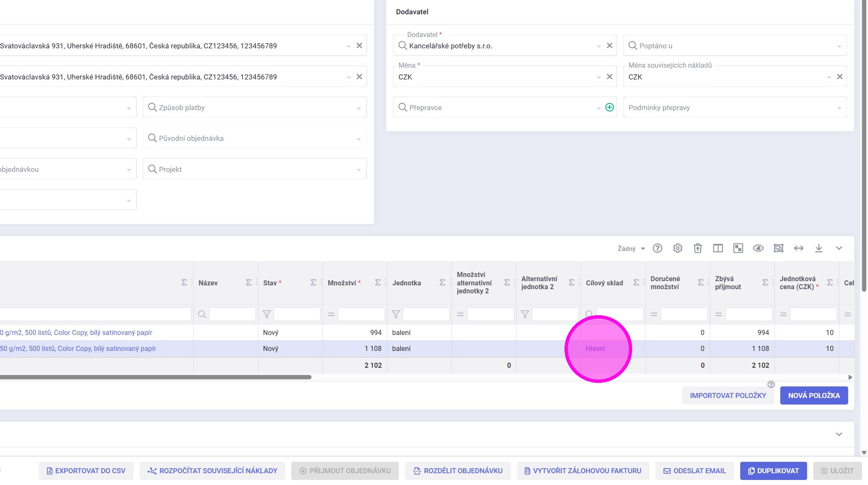868x485 pixels.
Task: Toggle the eye visibility icon in table toolbar
Action: 758,248
